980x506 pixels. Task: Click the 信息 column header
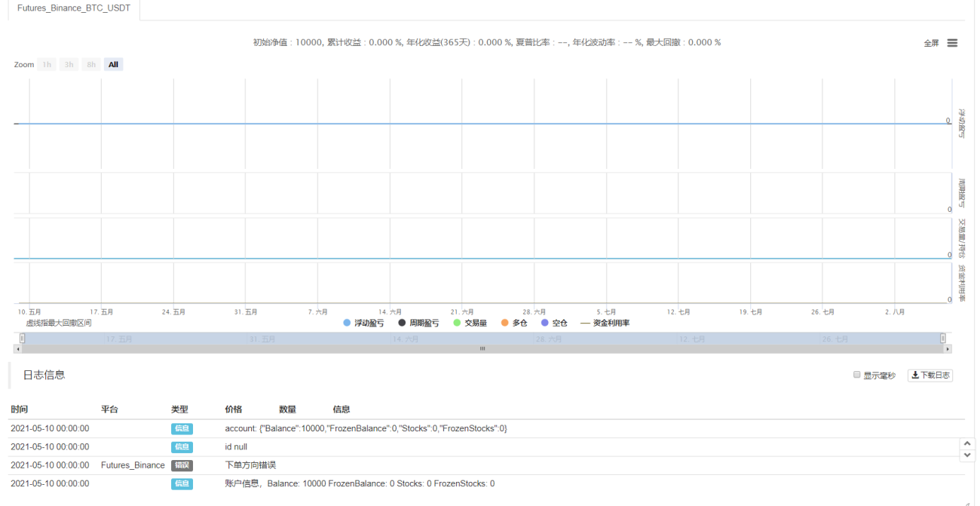pos(341,409)
